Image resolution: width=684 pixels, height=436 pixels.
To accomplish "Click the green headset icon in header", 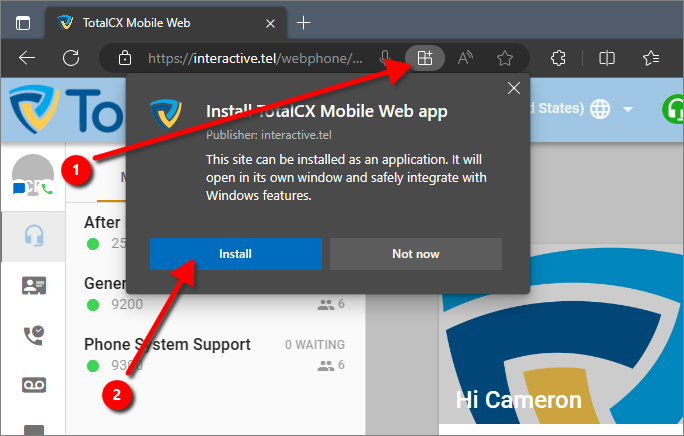I will point(673,109).
